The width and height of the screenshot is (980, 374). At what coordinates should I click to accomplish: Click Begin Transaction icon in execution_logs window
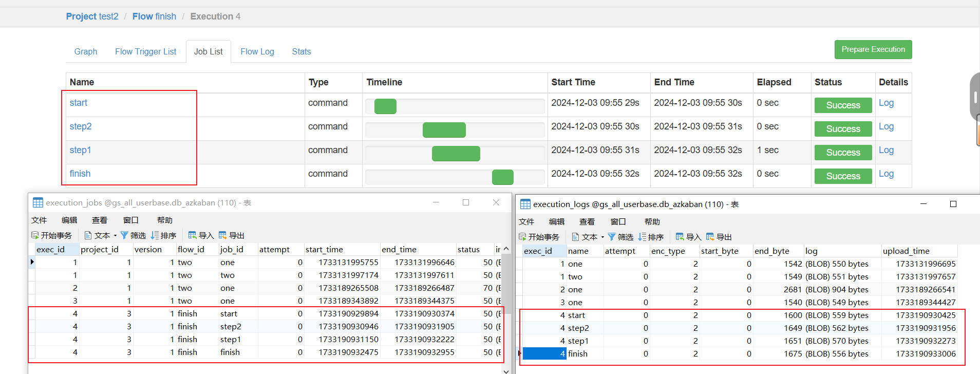pyautogui.click(x=522, y=237)
